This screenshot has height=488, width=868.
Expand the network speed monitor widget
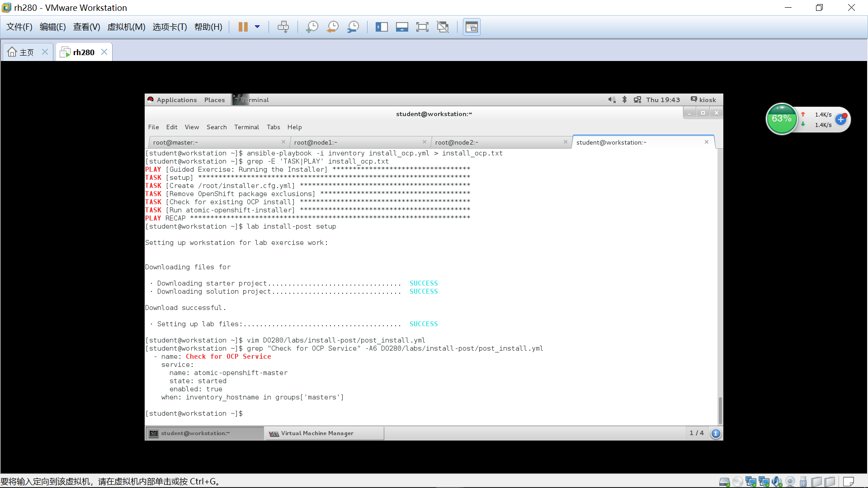tap(841, 119)
